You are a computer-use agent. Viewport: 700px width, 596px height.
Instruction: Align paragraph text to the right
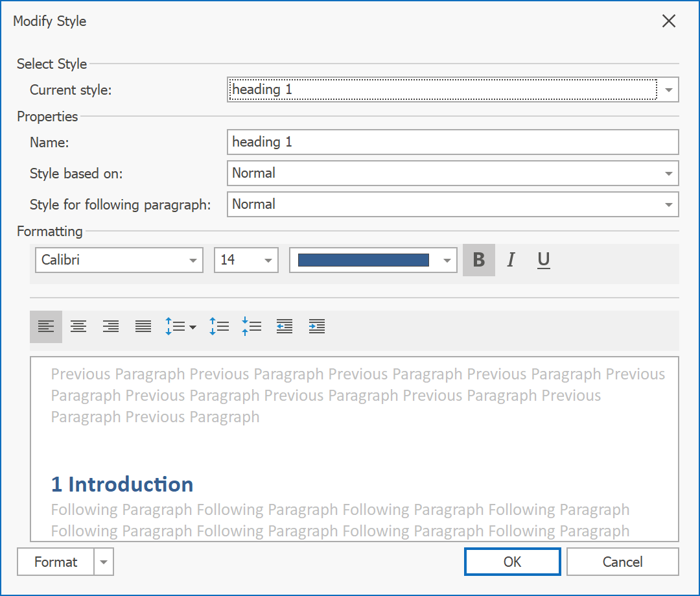tap(111, 326)
